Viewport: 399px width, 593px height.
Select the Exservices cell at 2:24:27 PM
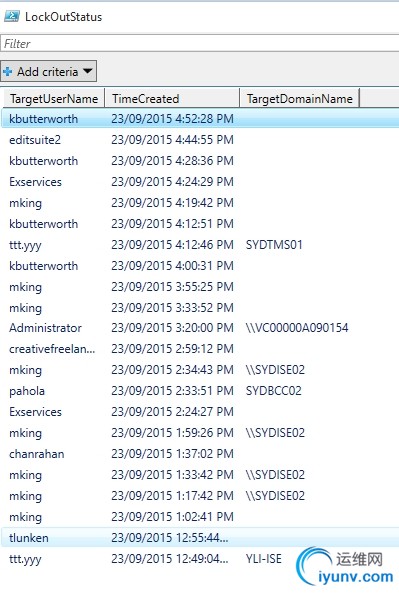tap(36, 411)
